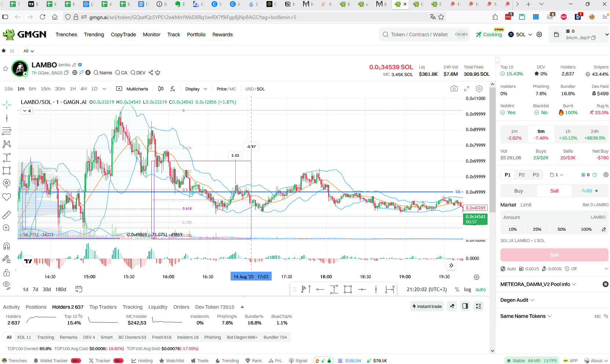
Task: Open the SOL chain selector
Action: coord(520,34)
